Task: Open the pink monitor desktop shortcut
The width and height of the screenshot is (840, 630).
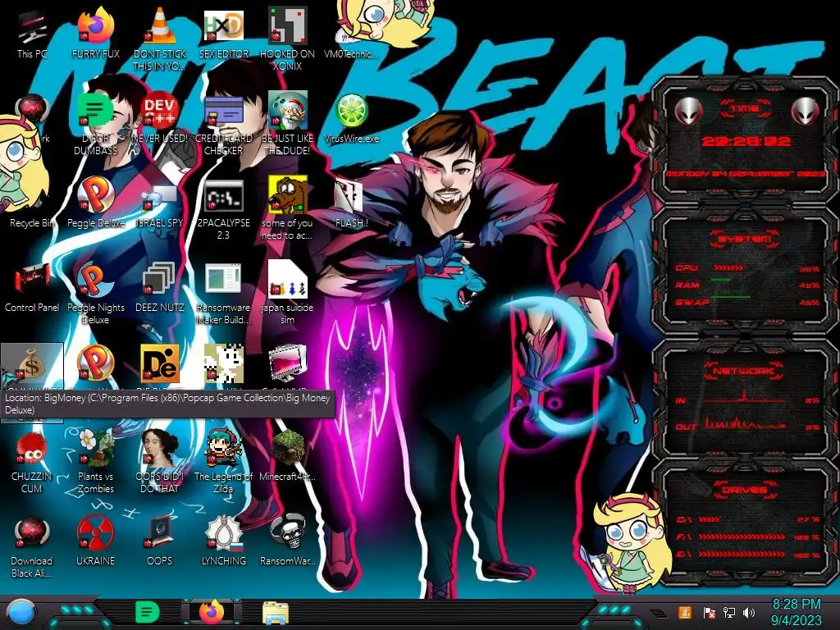Action: pyautogui.click(x=287, y=364)
